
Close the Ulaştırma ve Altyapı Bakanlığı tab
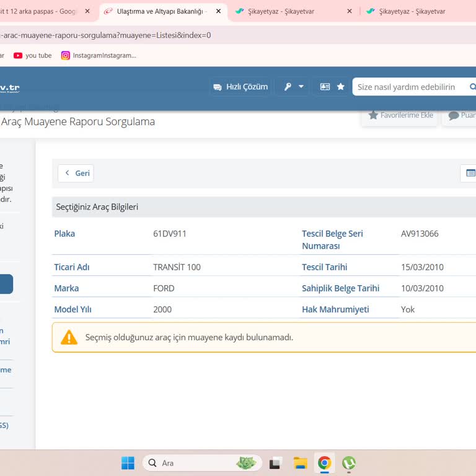click(x=218, y=11)
